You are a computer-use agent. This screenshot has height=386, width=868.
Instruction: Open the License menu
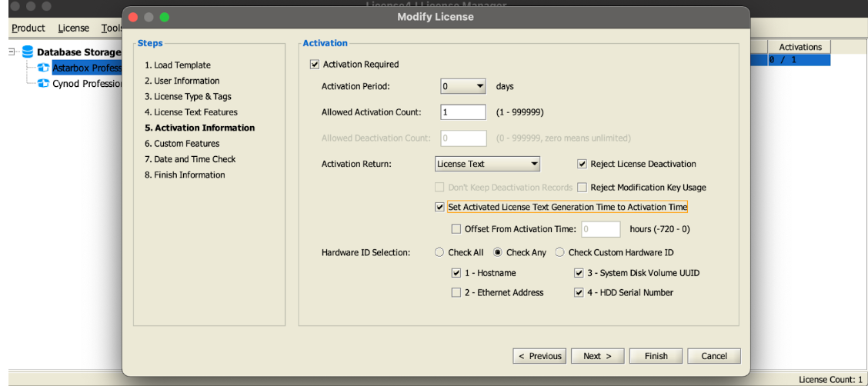[x=74, y=28]
